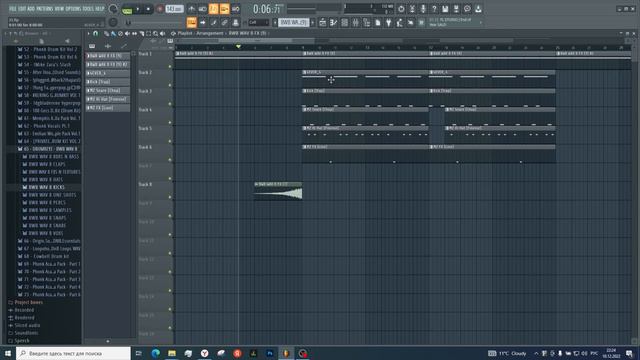This screenshot has width=640, height=360.
Task: Open the Mixer view icon
Action: point(356,23)
